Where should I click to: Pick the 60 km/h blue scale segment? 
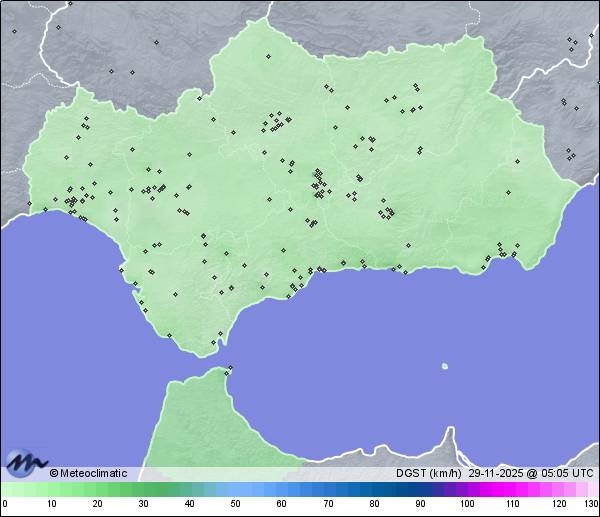pyautogui.click(x=281, y=490)
